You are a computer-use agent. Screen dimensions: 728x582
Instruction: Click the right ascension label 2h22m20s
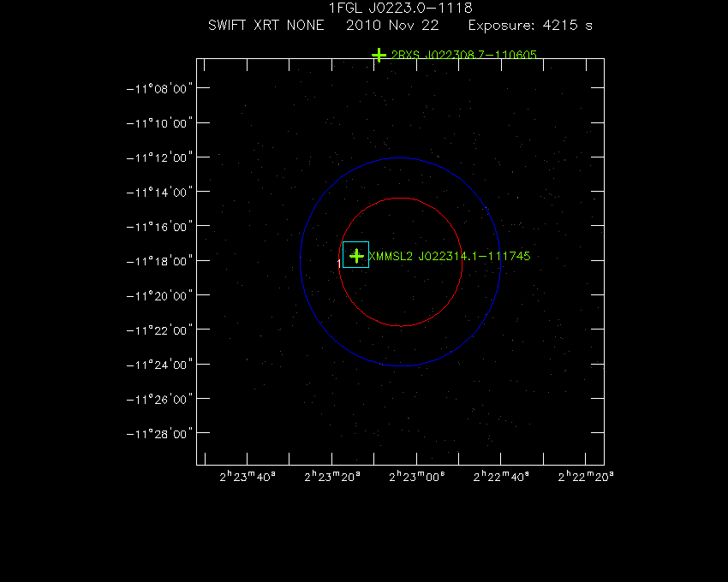point(586,477)
